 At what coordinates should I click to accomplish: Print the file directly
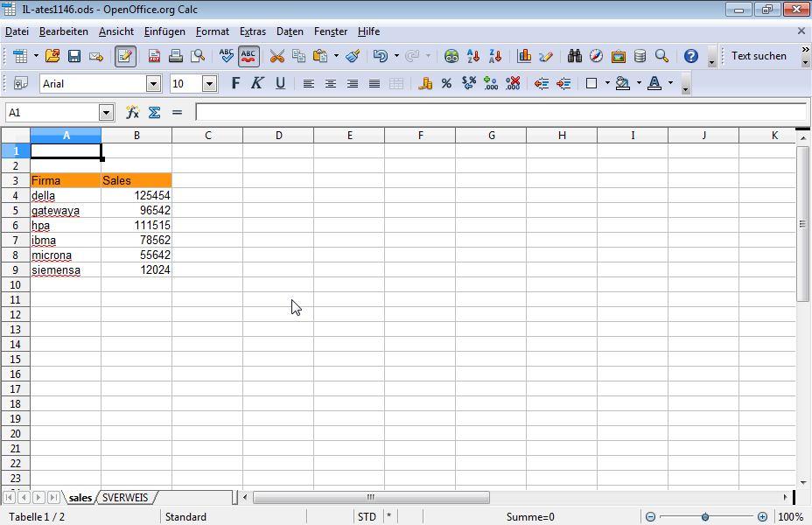pyautogui.click(x=176, y=56)
